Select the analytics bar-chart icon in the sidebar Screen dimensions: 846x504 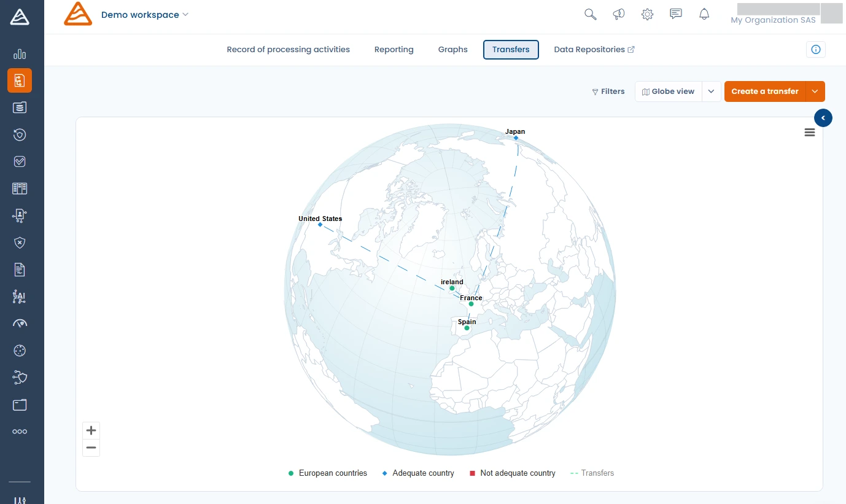click(x=20, y=54)
